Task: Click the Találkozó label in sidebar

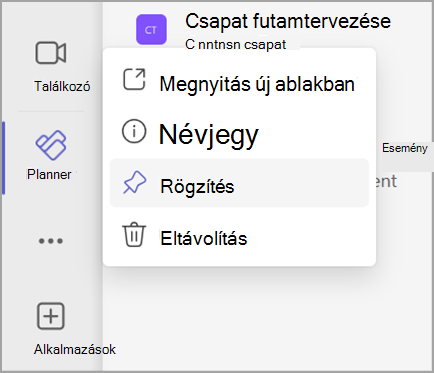Action: pyautogui.click(x=62, y=86)
